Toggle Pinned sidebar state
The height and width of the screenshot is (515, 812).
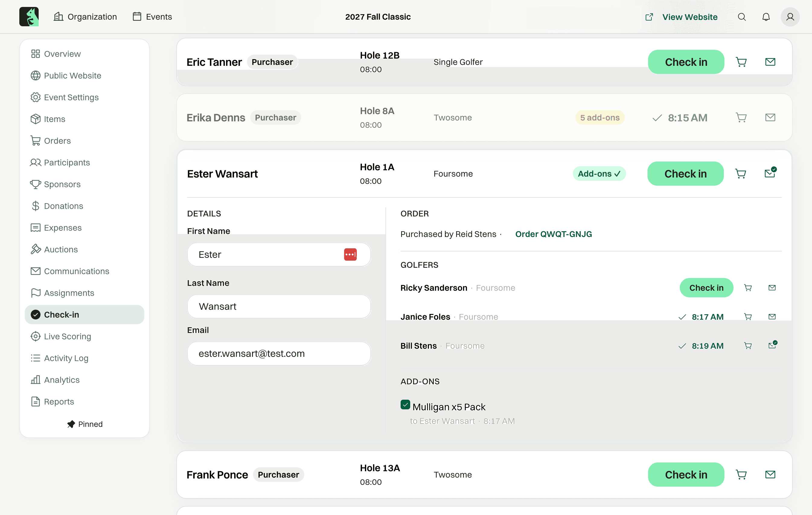click(85, 424)
